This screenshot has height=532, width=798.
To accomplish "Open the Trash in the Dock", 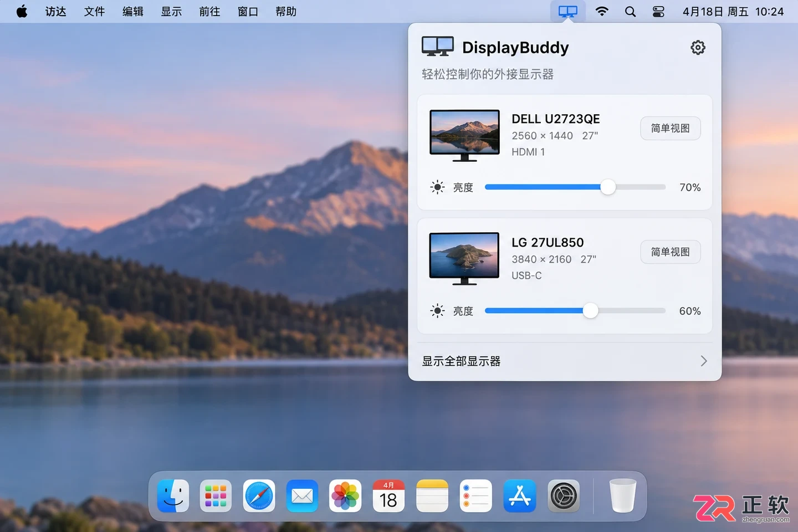I will coord(623,495).
